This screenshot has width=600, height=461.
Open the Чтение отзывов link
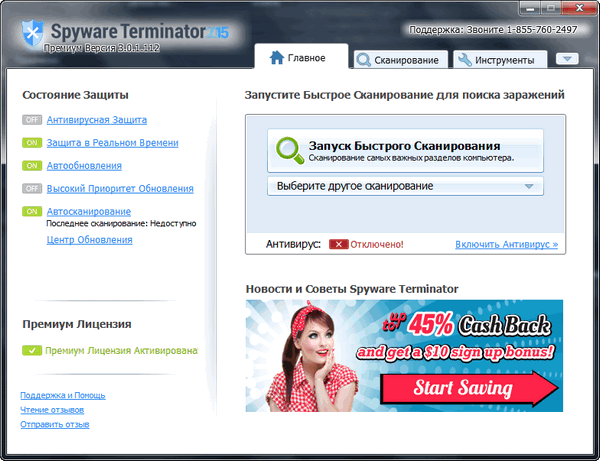[x=52, y=410]
